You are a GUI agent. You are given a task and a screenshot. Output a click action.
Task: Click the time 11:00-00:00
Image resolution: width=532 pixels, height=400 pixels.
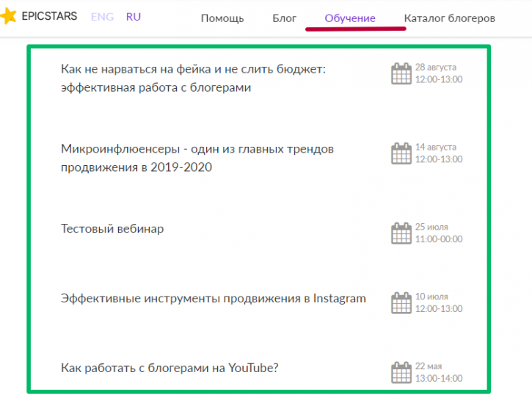click(x=439, y=239)
